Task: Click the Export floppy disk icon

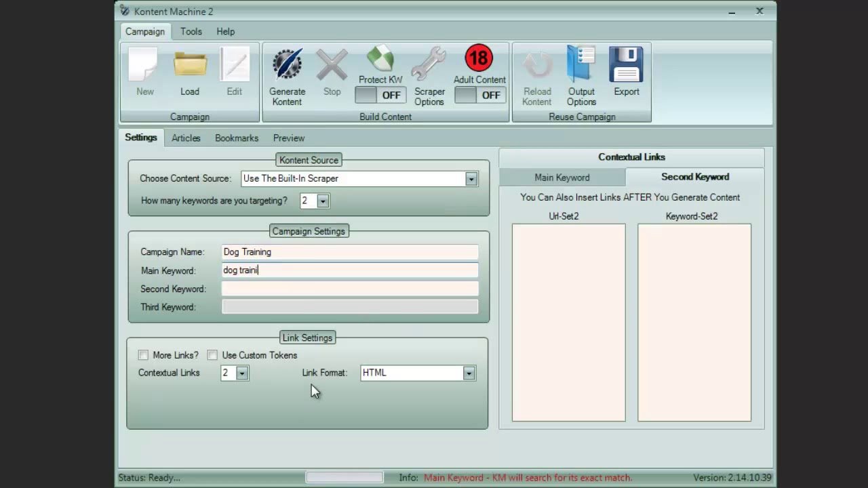Action: pos(626,64)
